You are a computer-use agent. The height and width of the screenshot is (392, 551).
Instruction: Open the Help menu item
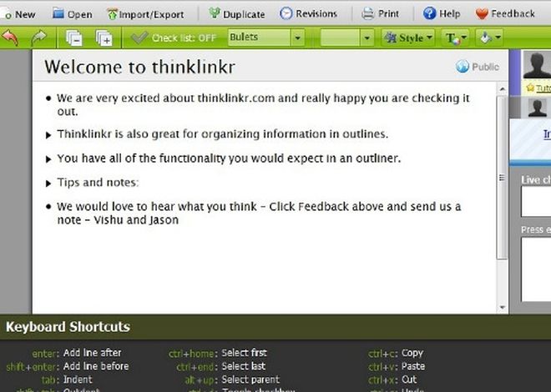click(442, 13)
